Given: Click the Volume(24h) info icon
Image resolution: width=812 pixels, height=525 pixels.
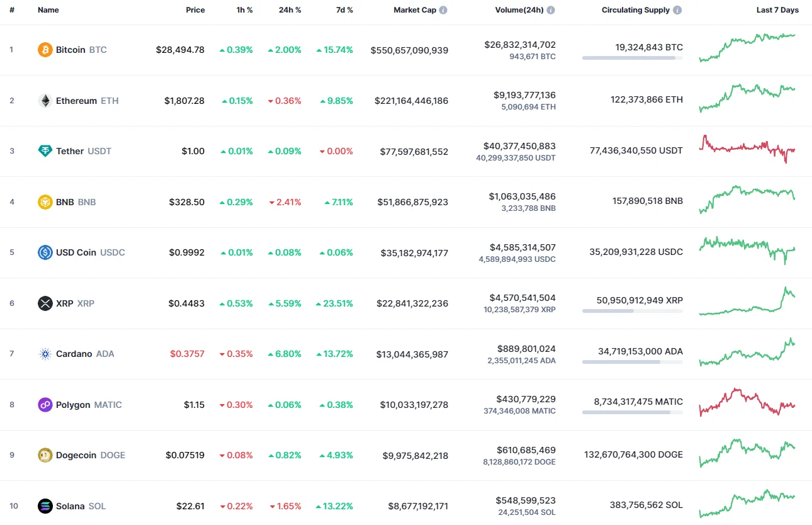Looking at the screenshot, I should [x=551, y=9].
